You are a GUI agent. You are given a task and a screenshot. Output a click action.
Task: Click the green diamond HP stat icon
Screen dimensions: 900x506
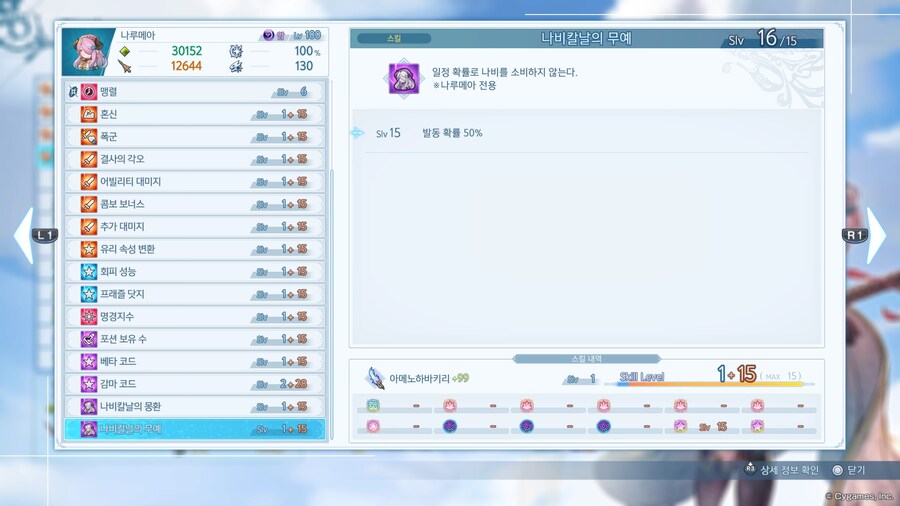click(125, 51)
